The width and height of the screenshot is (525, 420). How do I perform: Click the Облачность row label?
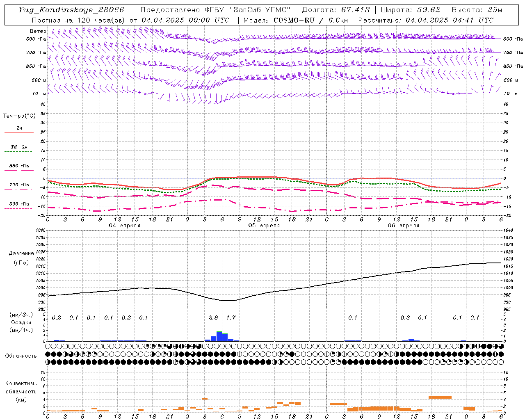21,356
